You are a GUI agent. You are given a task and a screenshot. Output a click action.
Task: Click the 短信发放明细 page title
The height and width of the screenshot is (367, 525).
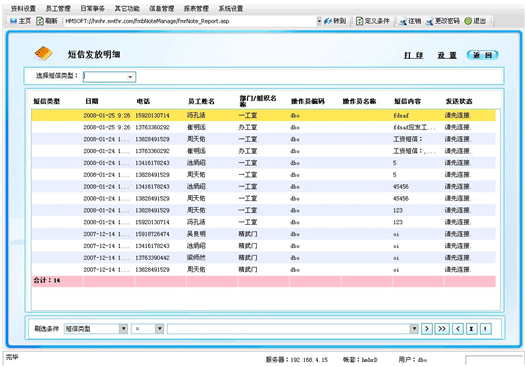tap(94, 55)
